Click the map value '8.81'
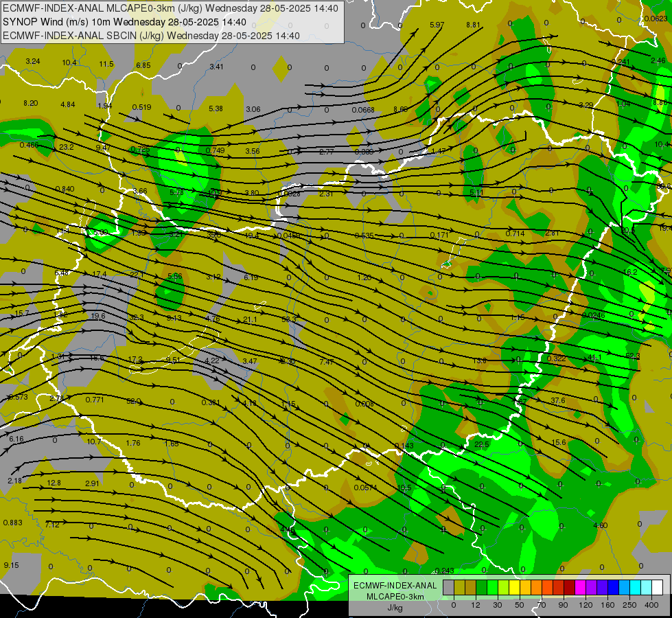 click(473, 25)
